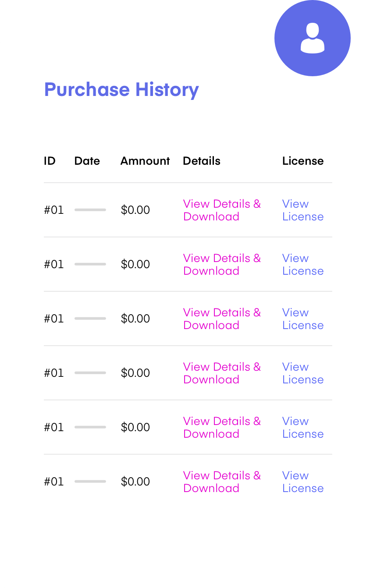Click the ID column header
The image size is (377, 588).
pyautogui.click(x=50, y=161)
